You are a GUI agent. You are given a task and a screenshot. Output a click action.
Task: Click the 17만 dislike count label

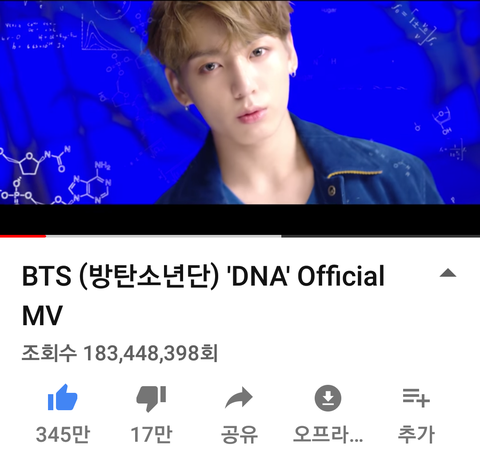coord(151,434)
